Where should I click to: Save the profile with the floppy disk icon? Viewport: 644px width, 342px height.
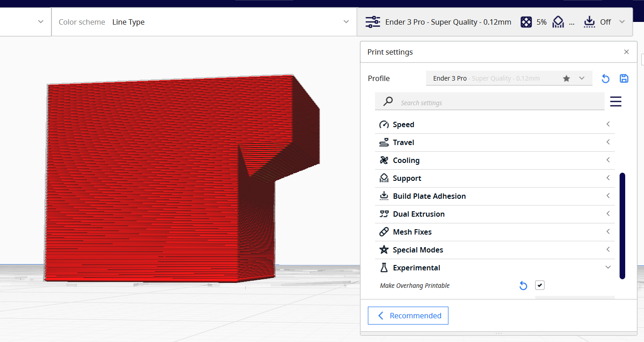point(624,79)
